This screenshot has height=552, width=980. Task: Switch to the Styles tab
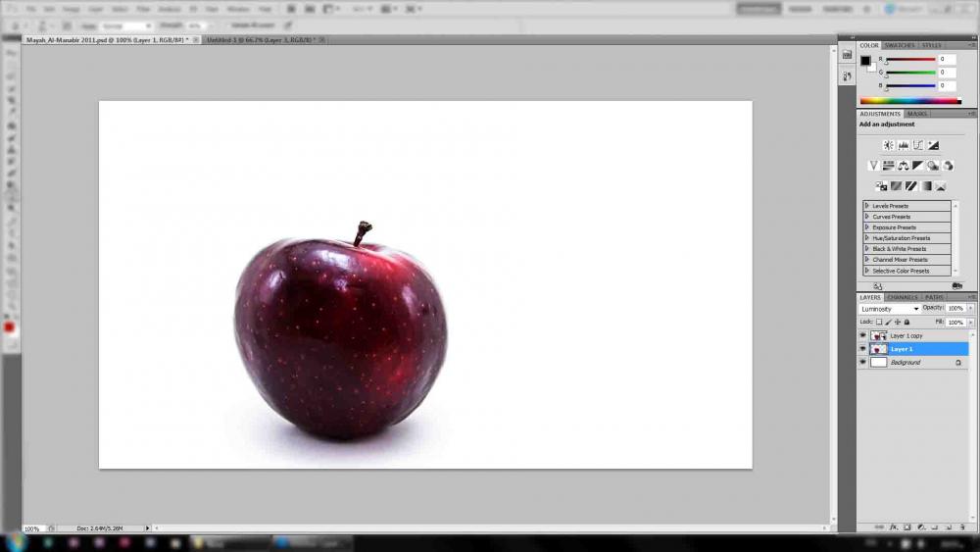click(931, 46)
